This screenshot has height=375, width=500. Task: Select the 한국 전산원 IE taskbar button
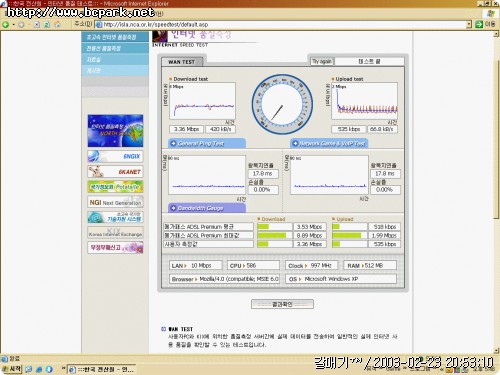click(102, 369)
